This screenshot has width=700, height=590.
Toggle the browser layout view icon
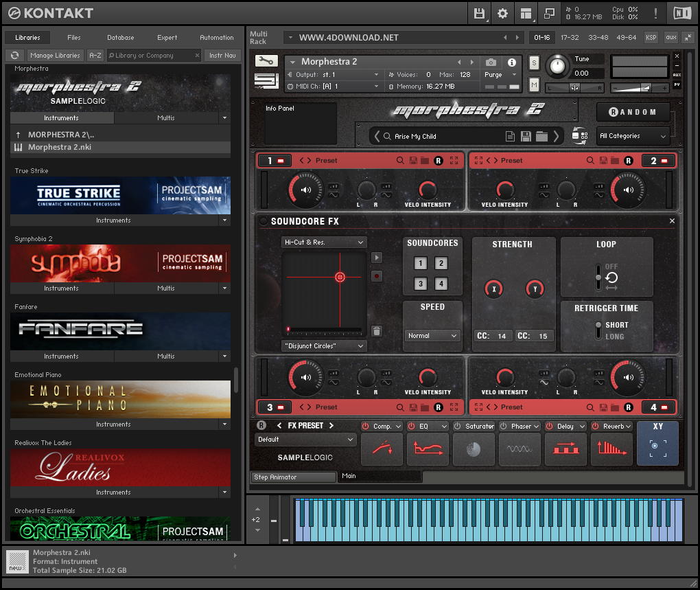pos(526,14)
